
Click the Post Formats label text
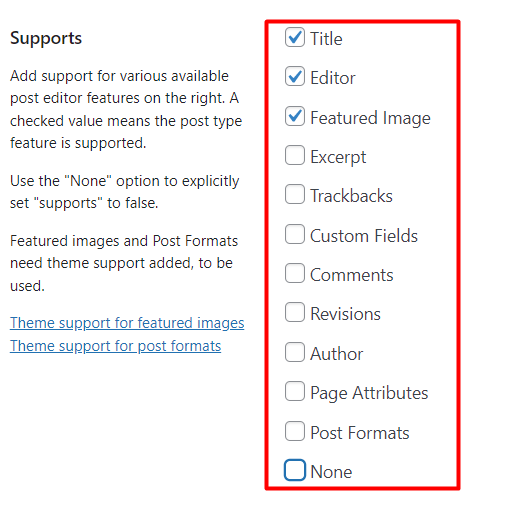point(360,433)
